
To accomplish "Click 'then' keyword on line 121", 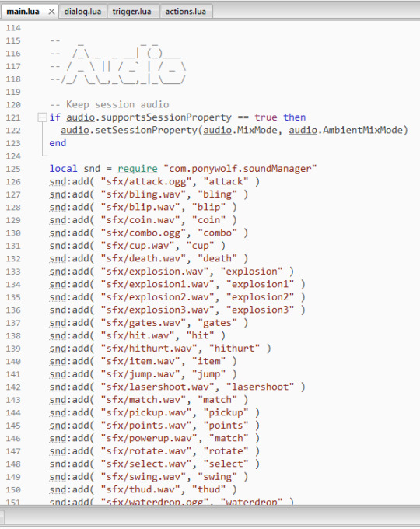I will pos(295,117).
